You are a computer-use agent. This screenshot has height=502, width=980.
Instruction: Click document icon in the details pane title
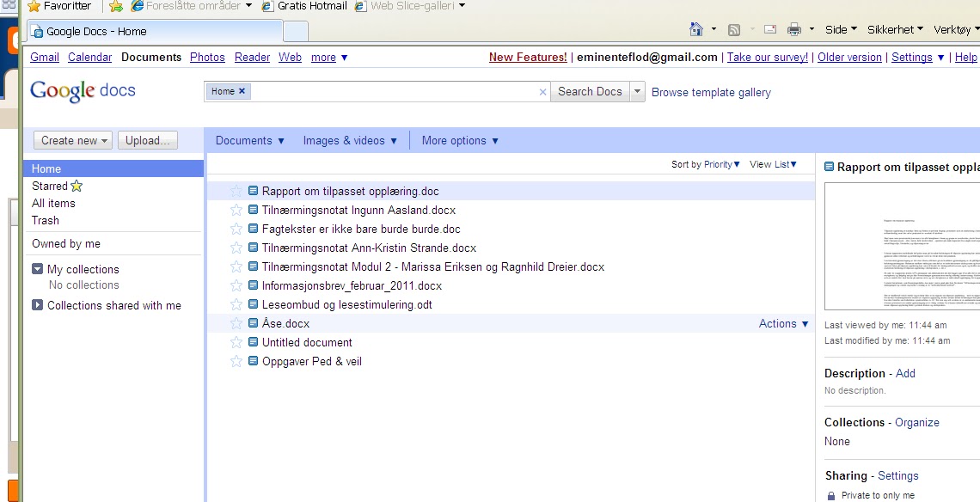829,167
